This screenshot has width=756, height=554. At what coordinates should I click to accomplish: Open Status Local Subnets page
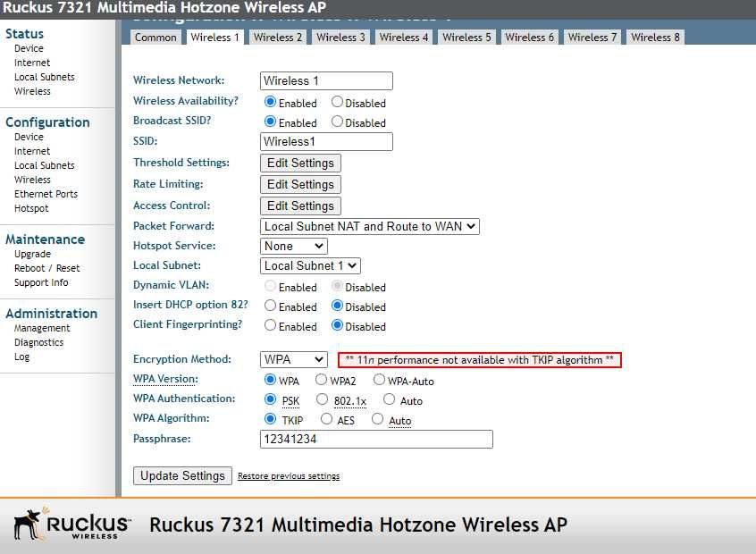(x=45, y=77)
